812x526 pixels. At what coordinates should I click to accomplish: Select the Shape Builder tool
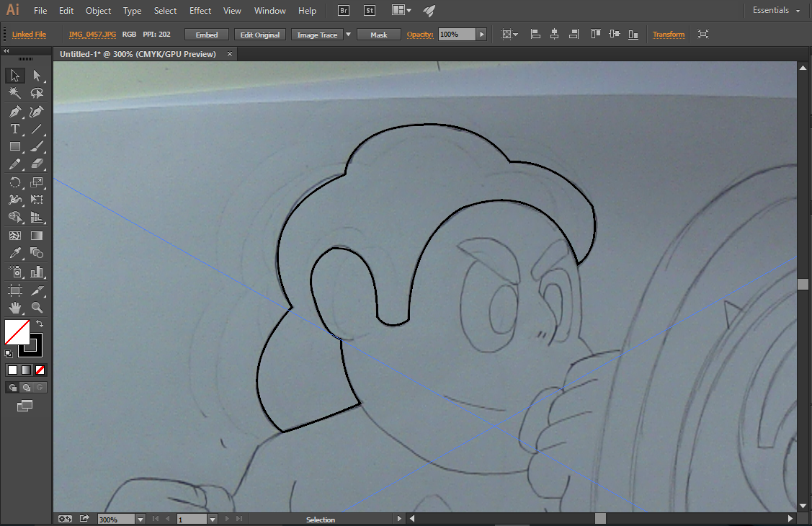(x=15, y=218)
